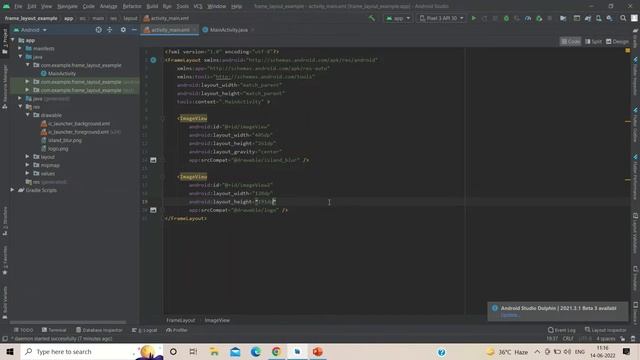Open Microsoft Edge from taskbar
Screen dimensions: 640x360
pyautogui.click(x=256, y=352)
